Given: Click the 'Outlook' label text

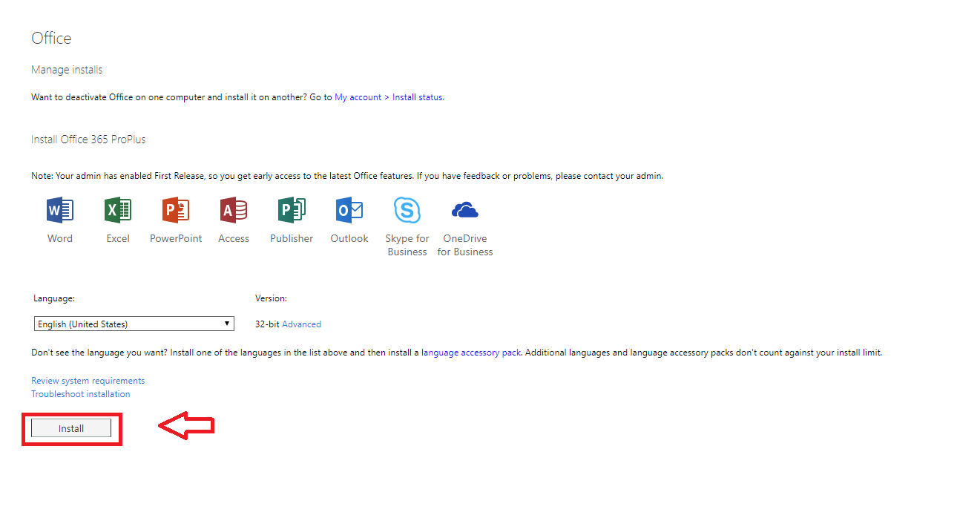Looking at the screenshot, I should click(349, 238).
